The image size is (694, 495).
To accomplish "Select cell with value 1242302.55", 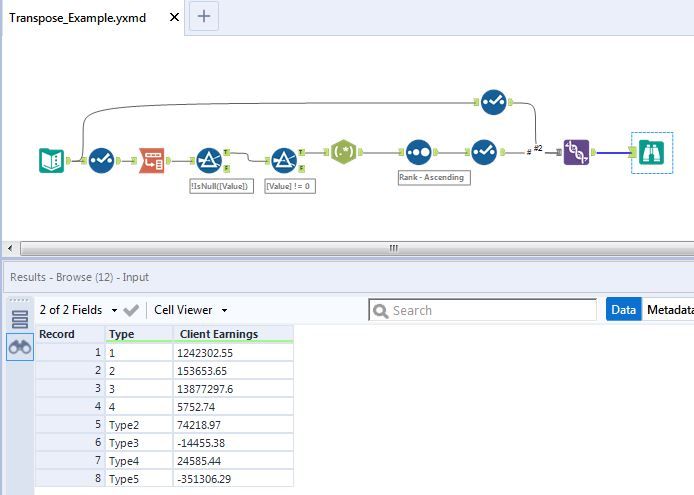I will (x=233, y=353).
